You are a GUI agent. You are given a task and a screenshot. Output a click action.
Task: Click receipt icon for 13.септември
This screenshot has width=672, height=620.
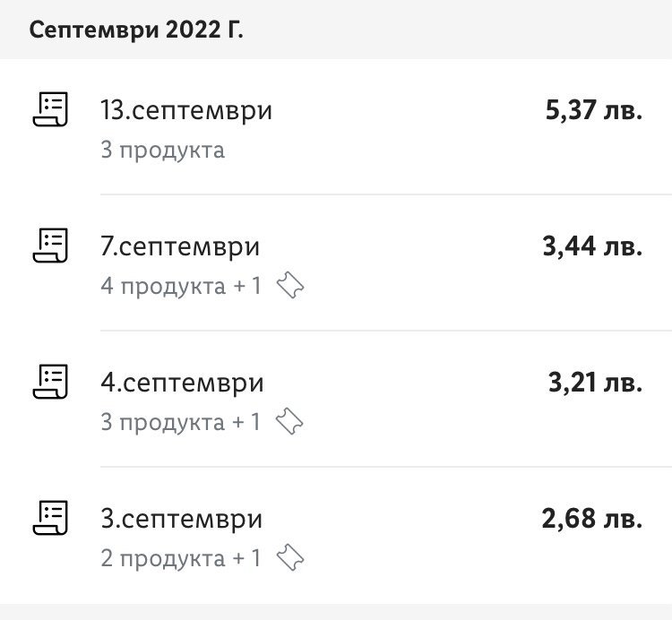(x=50, y=111)
